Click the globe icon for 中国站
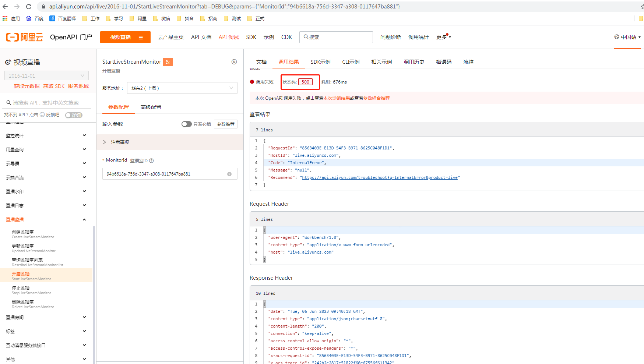Screen dimensions: 644x364 [617, 37]
